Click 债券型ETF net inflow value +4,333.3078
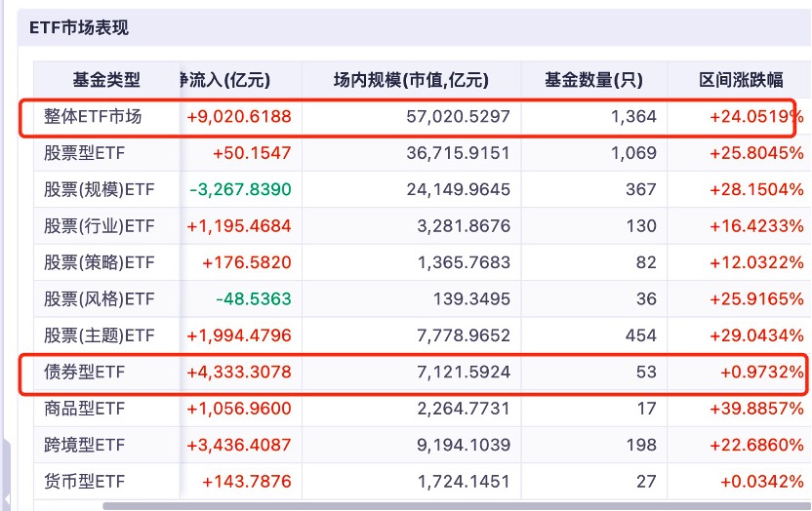The height and width of the screenshot is (511, 812). [239, 372]
